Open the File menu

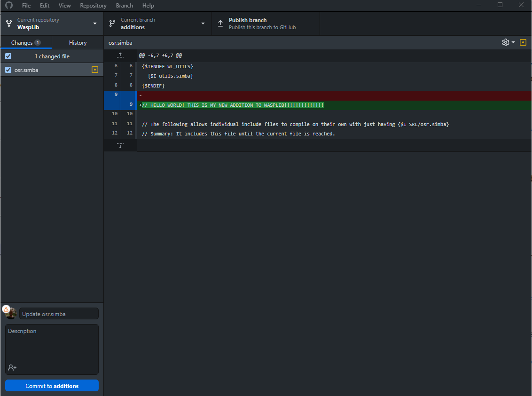26,6
